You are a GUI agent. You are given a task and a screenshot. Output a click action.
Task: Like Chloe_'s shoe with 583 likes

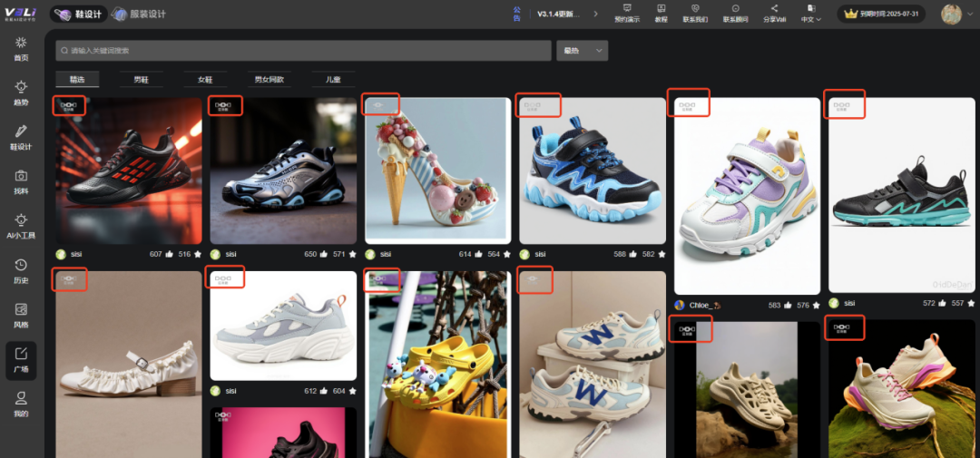(x=787, y=306)
